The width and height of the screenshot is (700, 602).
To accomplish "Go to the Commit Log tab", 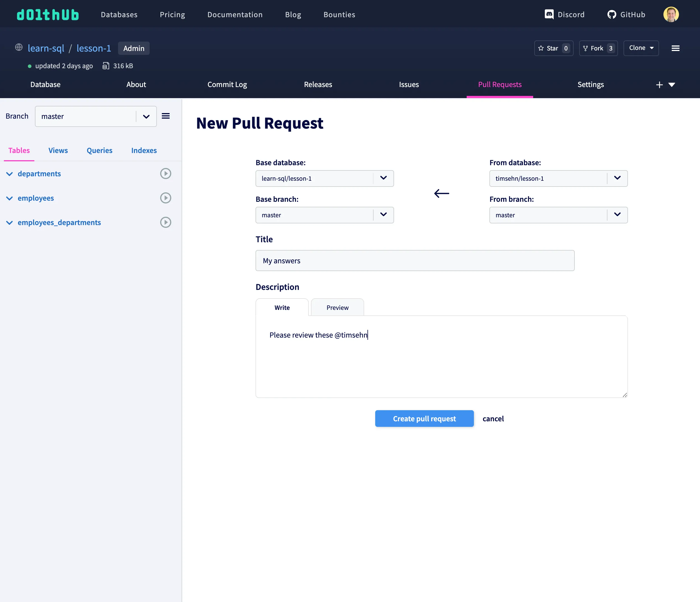I will click(227, 85).
